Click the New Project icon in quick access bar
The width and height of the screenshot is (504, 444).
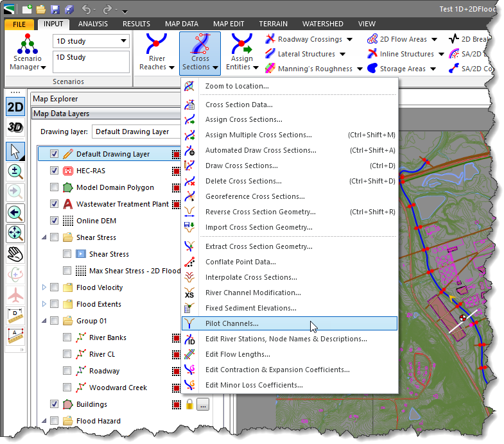pyautogui.click(x=27, y=10)
